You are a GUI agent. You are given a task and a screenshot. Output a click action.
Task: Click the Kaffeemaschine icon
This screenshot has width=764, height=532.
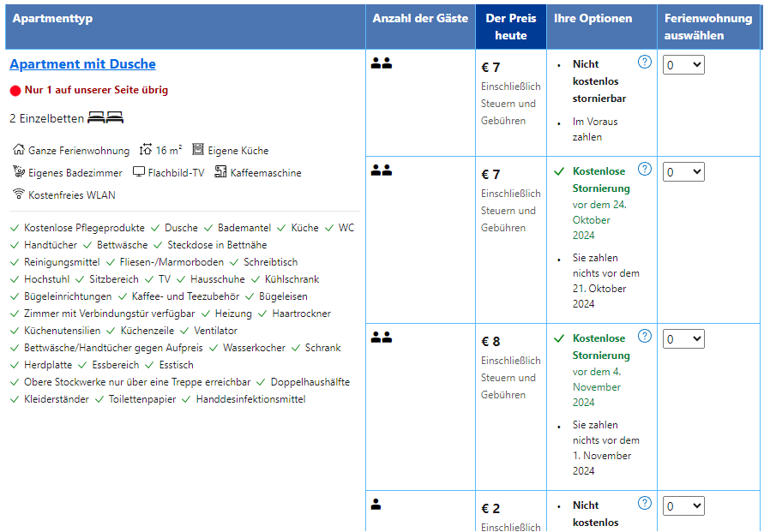point(220,172)
